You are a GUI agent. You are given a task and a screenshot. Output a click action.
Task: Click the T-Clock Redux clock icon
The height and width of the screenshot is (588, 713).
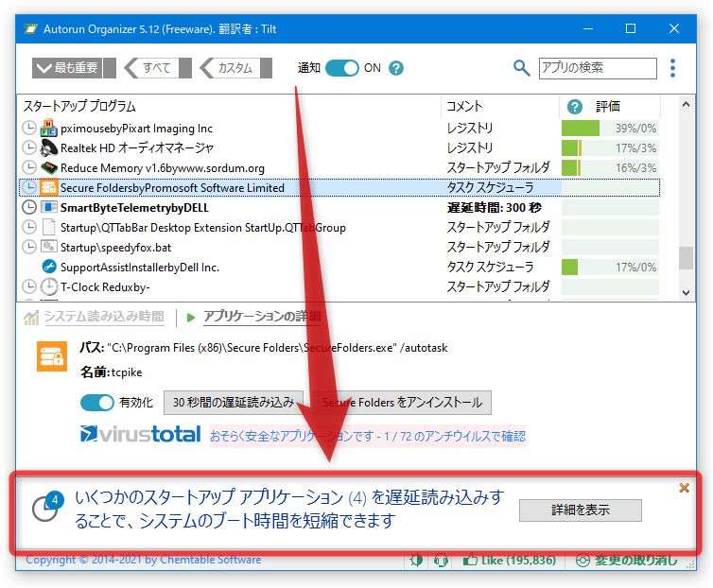click(x=48, y=286)
